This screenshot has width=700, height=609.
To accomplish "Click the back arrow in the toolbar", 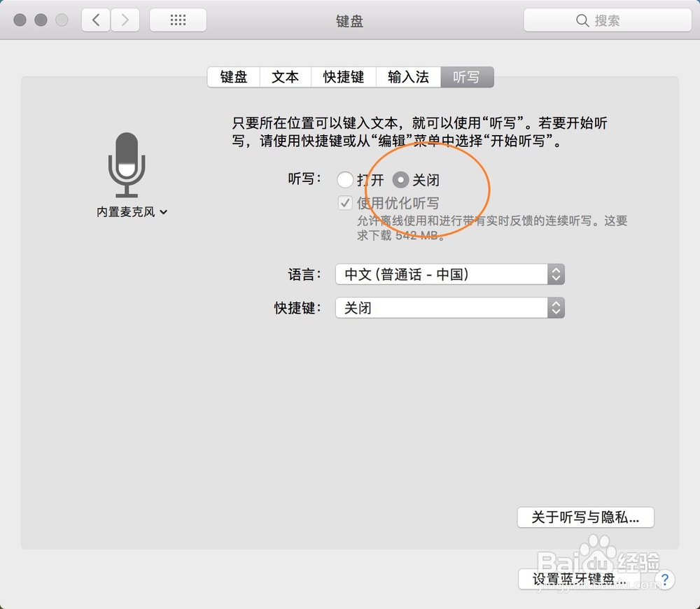I will [x=96, y=20].
